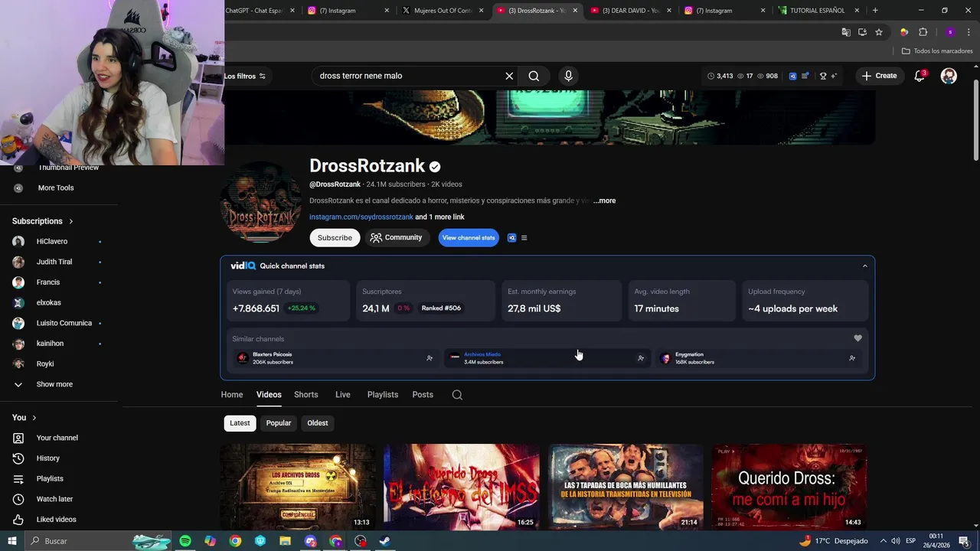Open the 'and 1 more link' text
Image resolution: width=980 pixels, height=551 pixels.
[x=439, y=217]
